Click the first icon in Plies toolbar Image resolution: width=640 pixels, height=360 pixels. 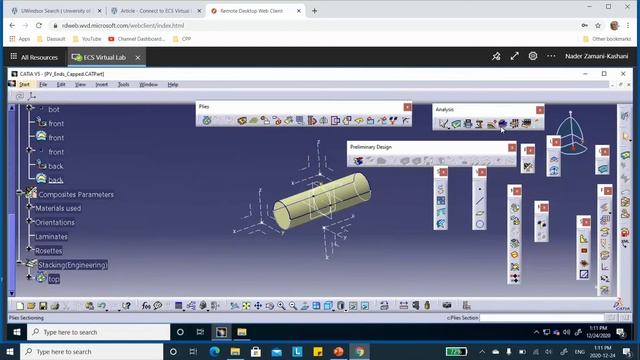point(207,120)
